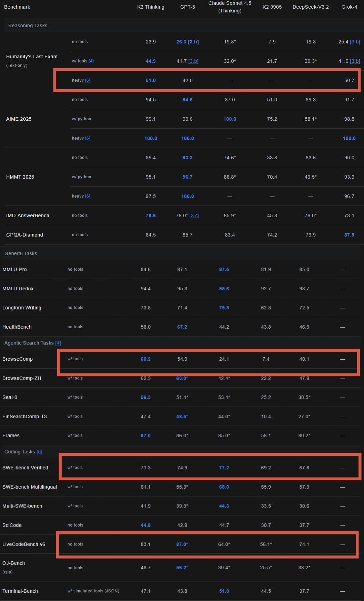The width and height of the screenshot is (364, 601).
Task: Click the IMO-AnswerBench benchmark name
Action: point(28,216)
